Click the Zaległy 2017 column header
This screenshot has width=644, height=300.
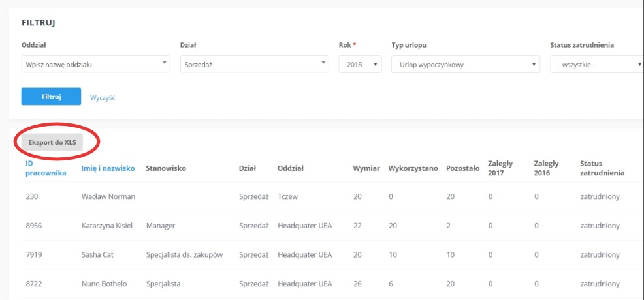pos(500,168)
